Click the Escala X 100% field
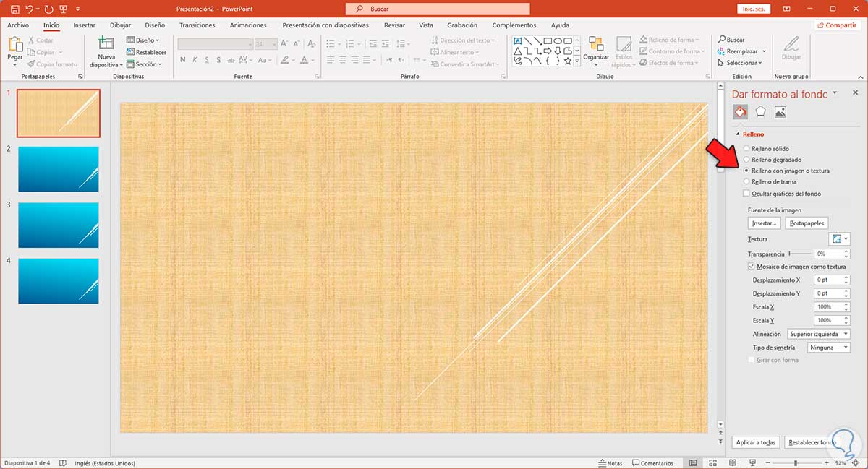The width and height of the screenshot is (868, 469). (x=831, y=307)
